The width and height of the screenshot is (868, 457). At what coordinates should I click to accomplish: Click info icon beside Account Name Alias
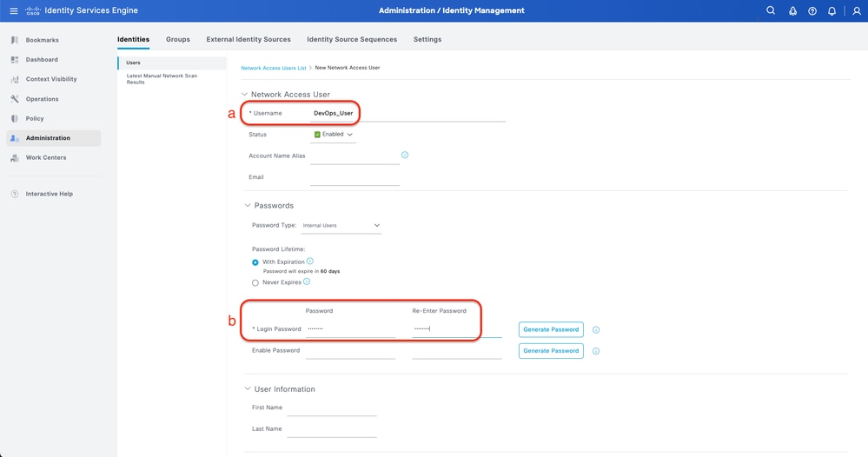click(405, 155)
